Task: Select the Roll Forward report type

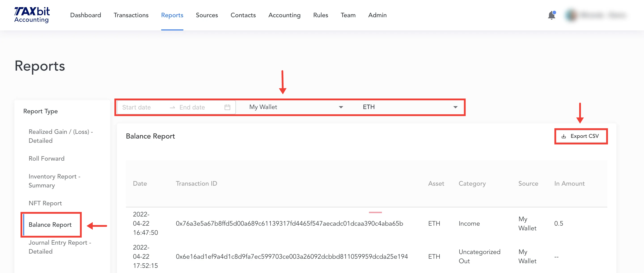Action: [47, 158]
